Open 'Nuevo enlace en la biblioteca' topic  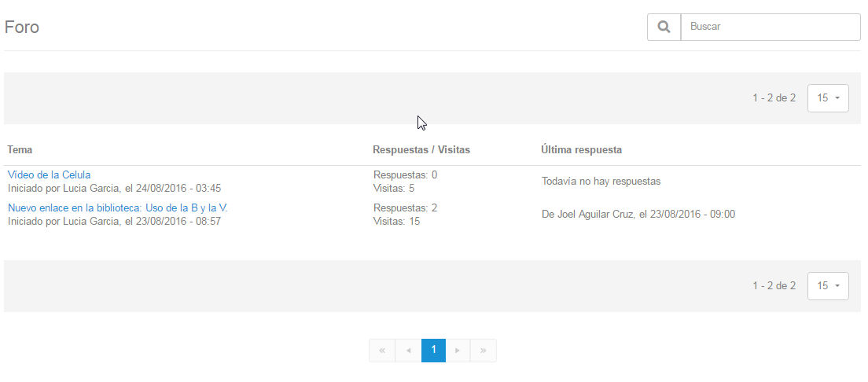(118, 208)
